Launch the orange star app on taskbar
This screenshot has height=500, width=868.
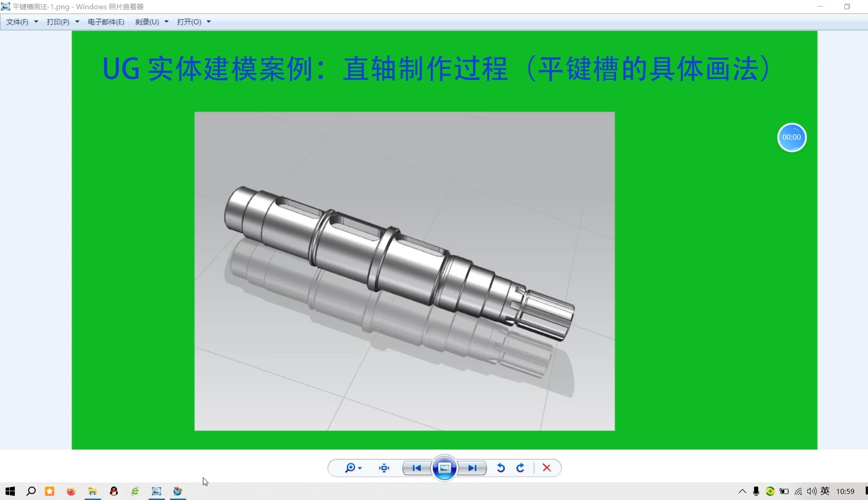[x=50, y=491]
